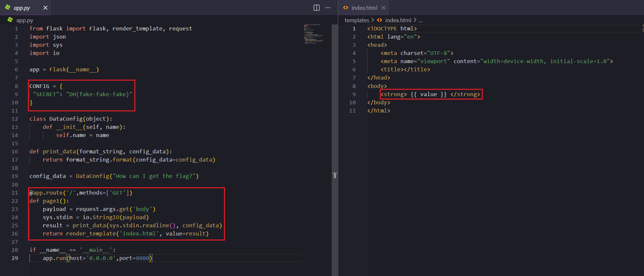Click the Split Editor Right icon
644x276 pixels.
(316, 8)
